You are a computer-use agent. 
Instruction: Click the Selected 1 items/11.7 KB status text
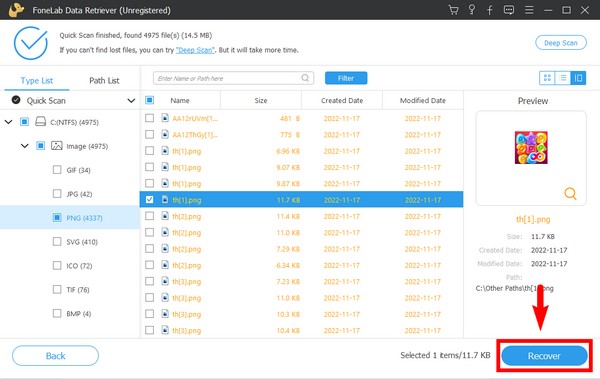point(445,355)
